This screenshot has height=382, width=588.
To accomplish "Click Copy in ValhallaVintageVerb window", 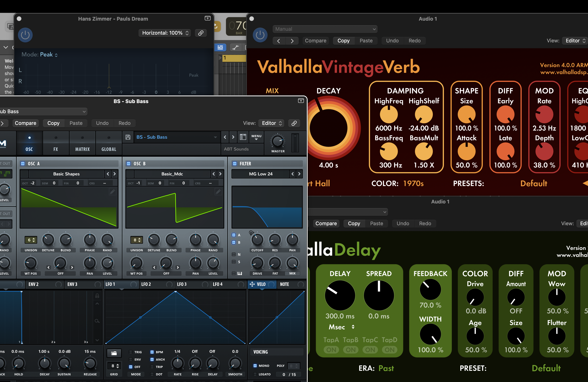I will (x=343, y=41).
